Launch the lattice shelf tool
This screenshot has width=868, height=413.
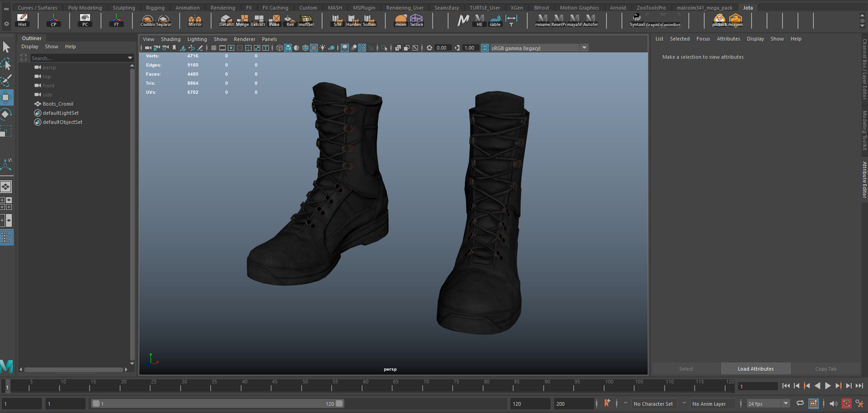click(x=416, y=20)
